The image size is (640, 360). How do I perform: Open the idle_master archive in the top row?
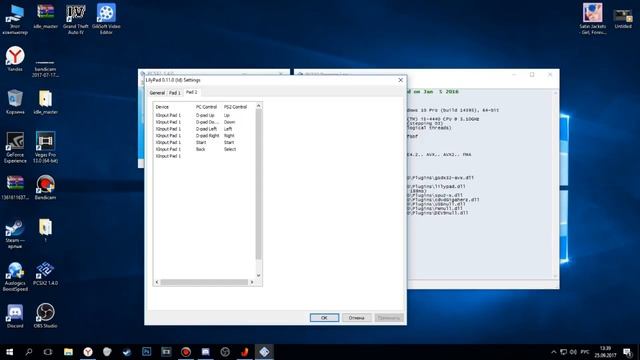(45, 16)
